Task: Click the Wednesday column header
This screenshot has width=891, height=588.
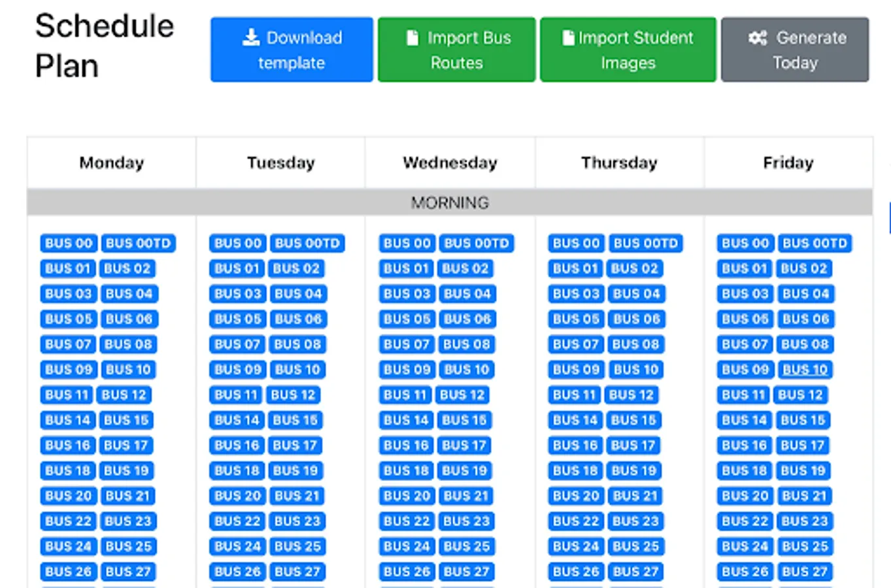Action: (450, 163)
